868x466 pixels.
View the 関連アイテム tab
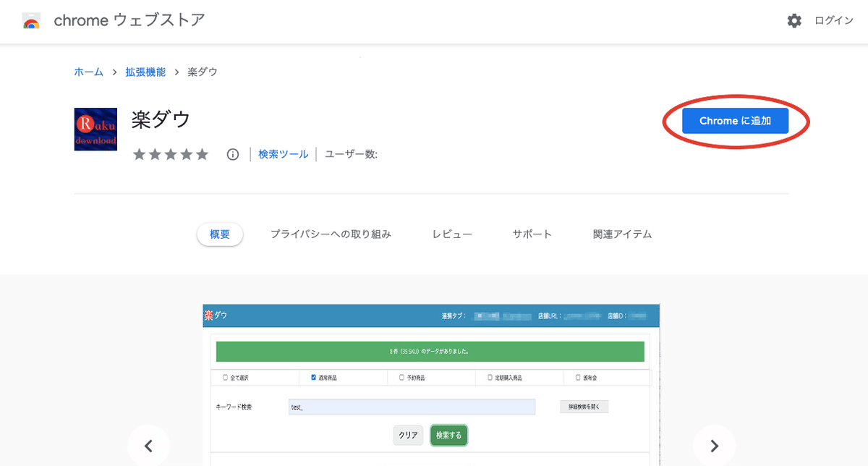(x=622, y=234)
